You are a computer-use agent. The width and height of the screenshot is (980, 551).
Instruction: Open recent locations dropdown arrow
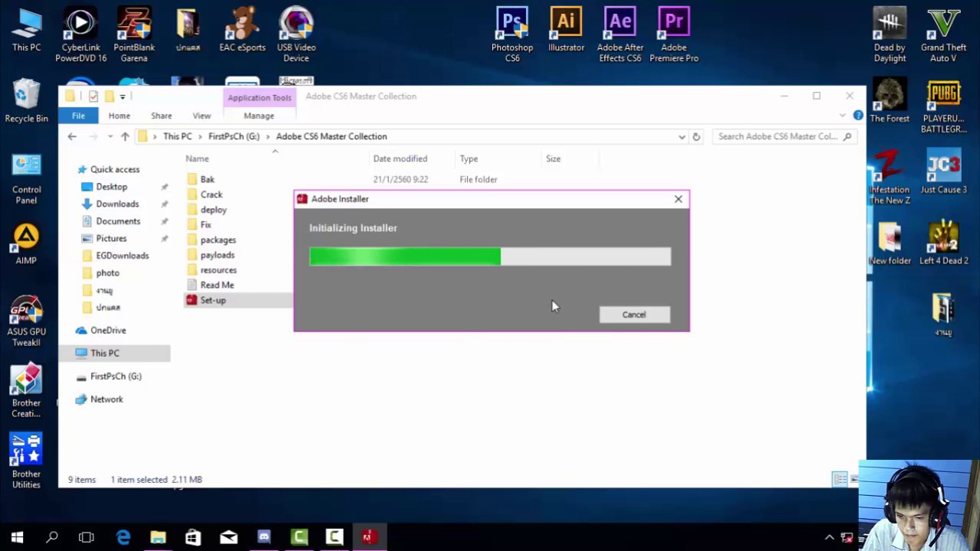pos(110,136)
